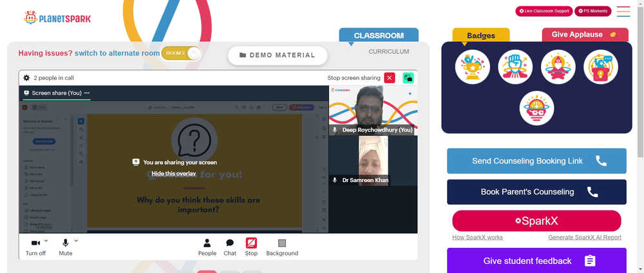
Task: Click the green picture-in-picture layout icon
Action: tap(408, 78)
